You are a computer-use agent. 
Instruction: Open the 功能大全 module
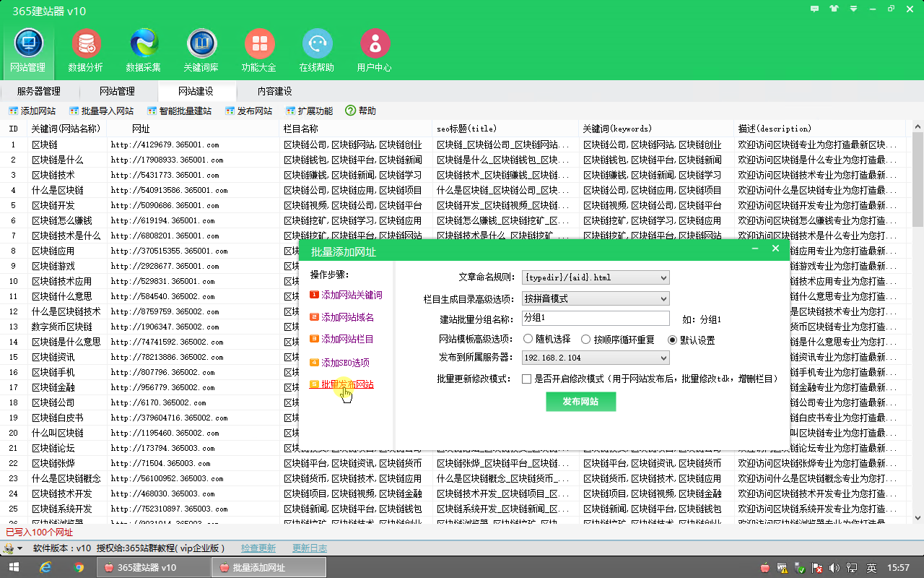tap(259, 51)
